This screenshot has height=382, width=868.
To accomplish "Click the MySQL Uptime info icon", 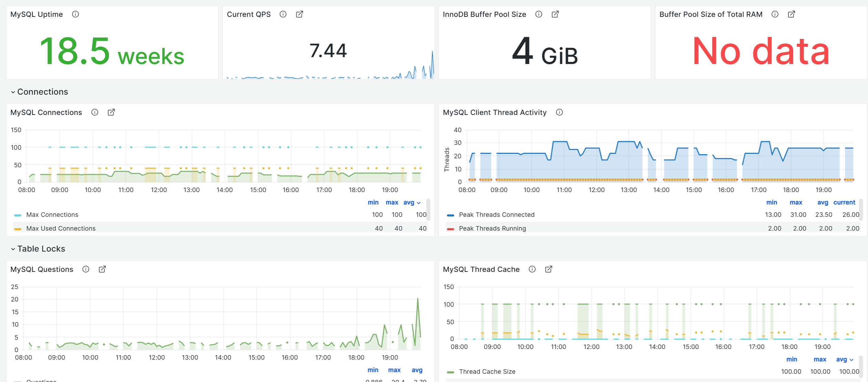I will click(75, 14).
